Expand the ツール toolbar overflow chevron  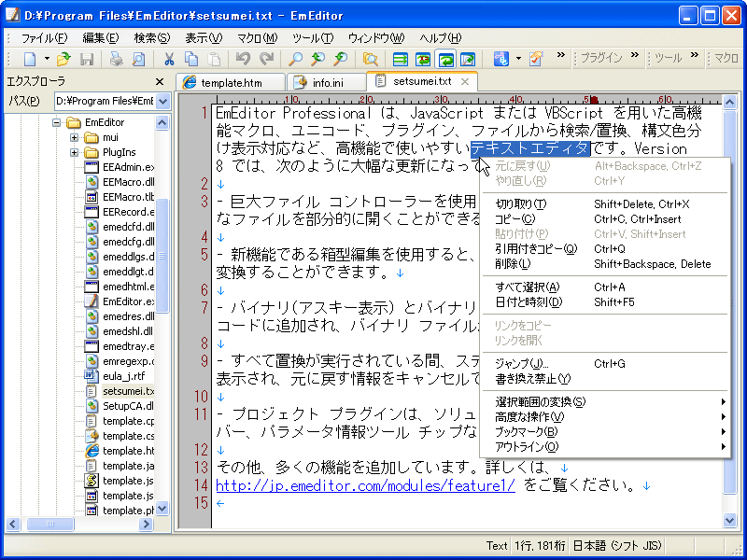pos(695,55)
